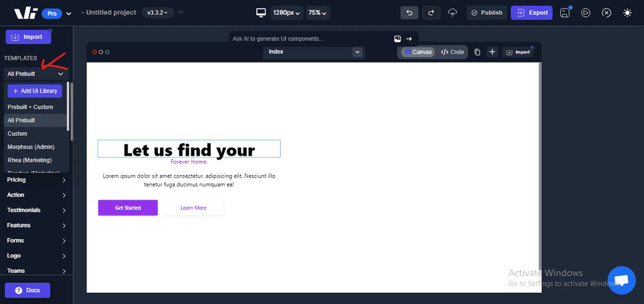
Task: Toggle the sun light-mode icon
Action: pos(627,12)
